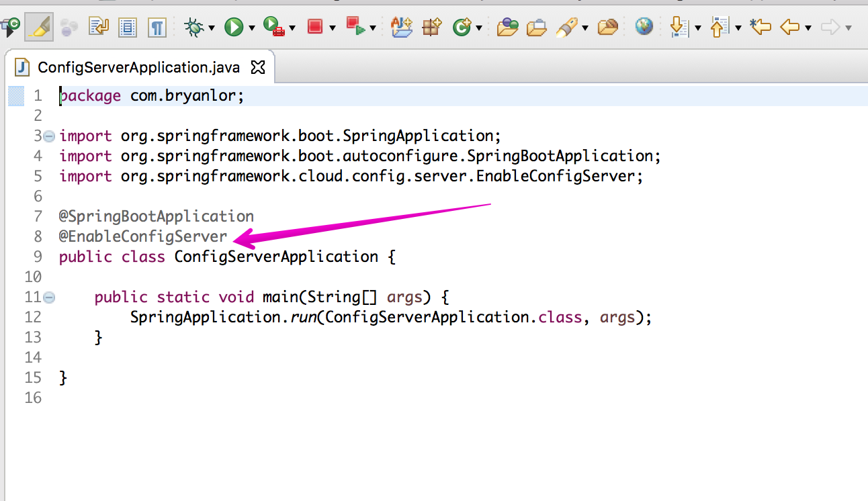Toggle Mark Occurrences highlighter
Viewport: 868px width, 501px height.
point(39,27)
